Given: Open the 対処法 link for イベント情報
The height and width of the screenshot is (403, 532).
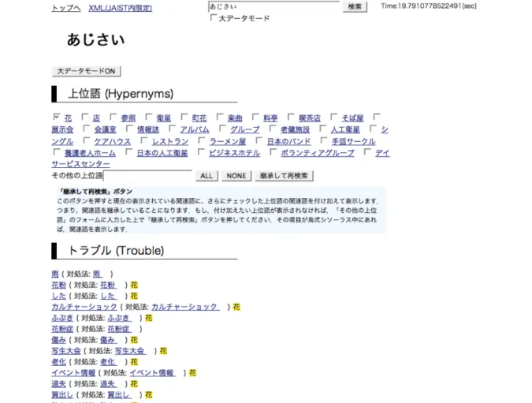Looking at the screenshot, I should click(x=152, y=373).
